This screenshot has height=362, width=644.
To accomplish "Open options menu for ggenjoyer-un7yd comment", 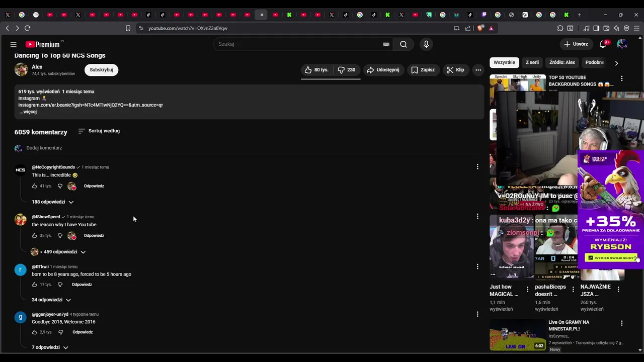I will (x=477, y=314).
